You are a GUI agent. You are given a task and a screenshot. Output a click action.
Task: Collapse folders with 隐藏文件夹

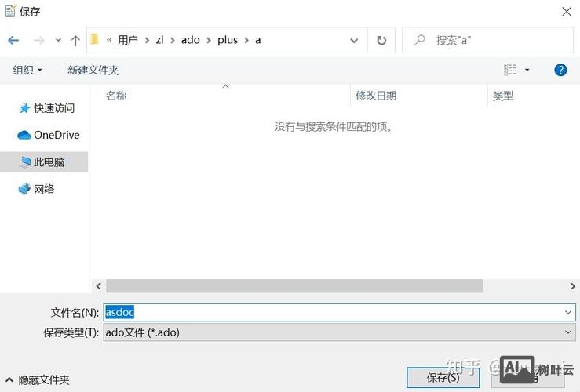point(38,379)
